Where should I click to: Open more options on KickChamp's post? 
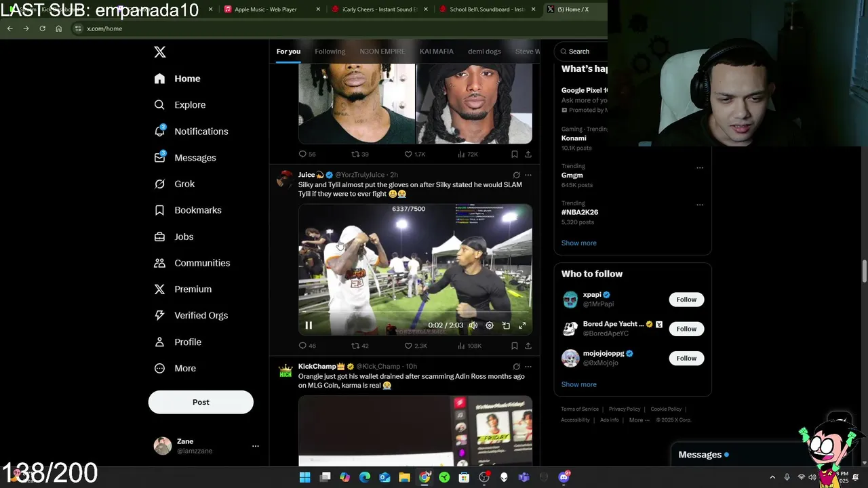click(x=528, y=367)
